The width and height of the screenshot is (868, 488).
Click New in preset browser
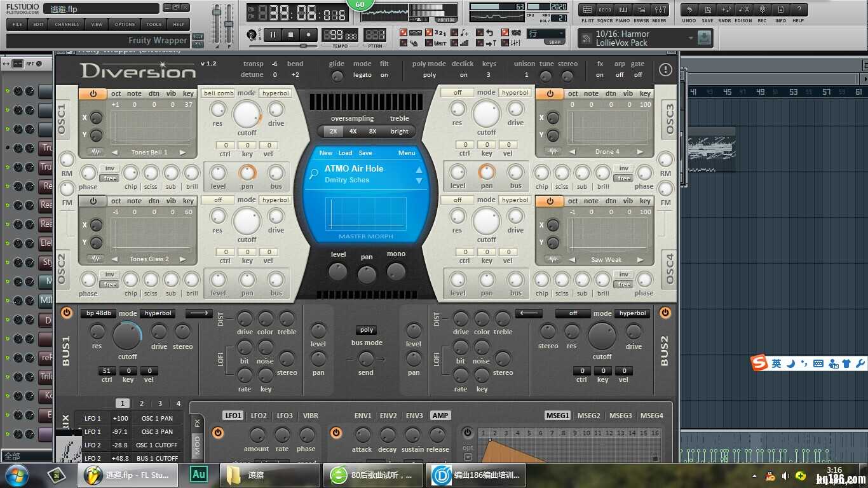point(326,152)
